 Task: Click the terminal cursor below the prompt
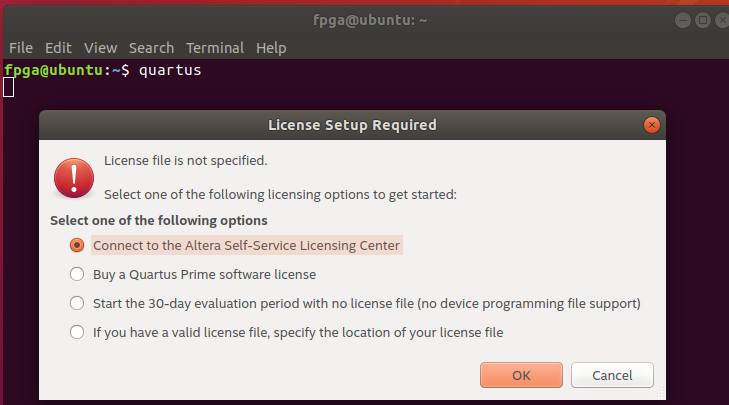pos(9,88)
